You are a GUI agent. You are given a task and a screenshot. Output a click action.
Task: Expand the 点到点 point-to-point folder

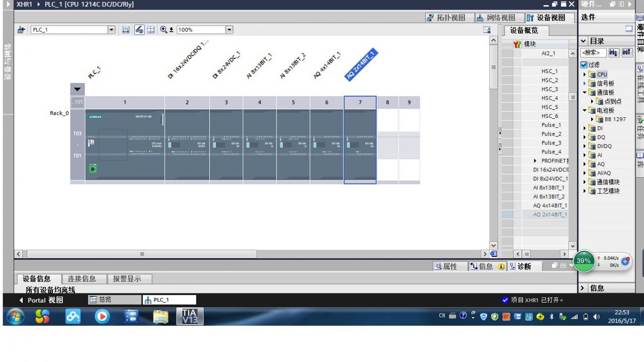click(593, 101)
